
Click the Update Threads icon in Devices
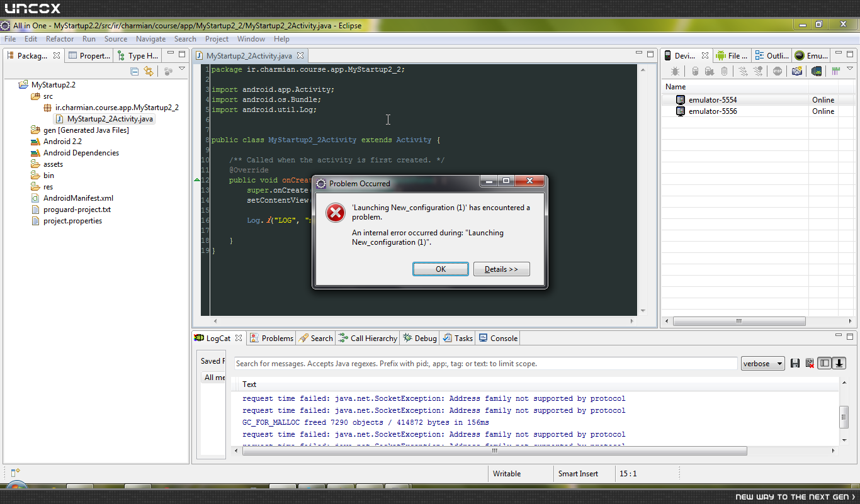tap(743, 71)
